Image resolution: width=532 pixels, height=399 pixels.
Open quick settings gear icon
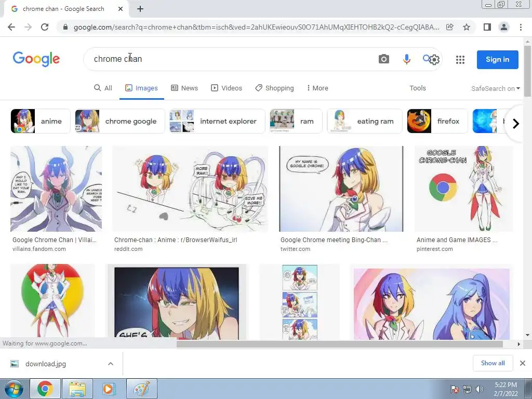click(435, 60)
